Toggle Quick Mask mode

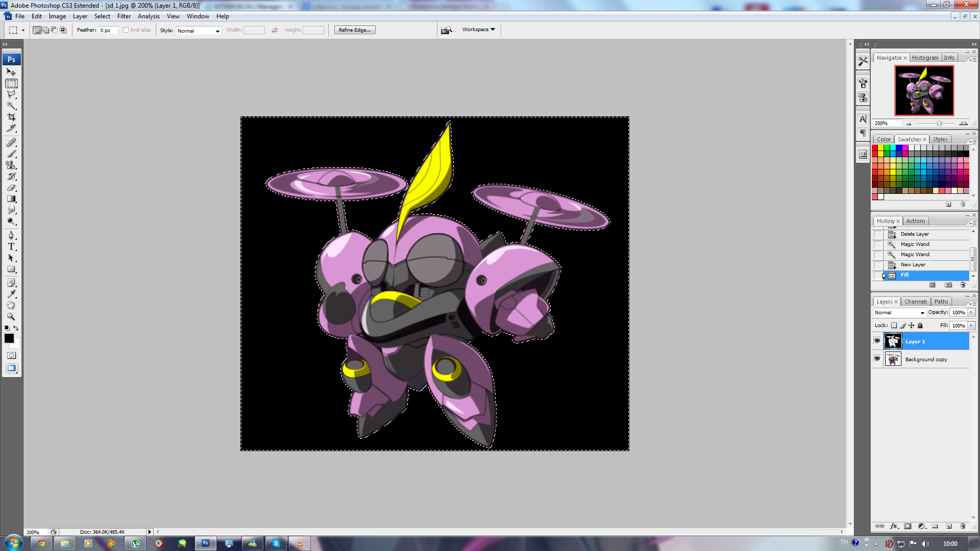point(11,356)
